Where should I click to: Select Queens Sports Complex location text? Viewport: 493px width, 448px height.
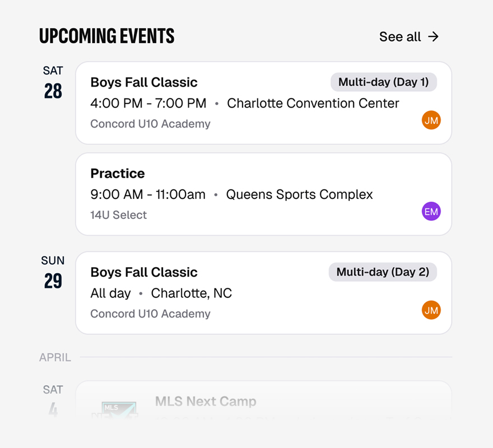(299, 194)
